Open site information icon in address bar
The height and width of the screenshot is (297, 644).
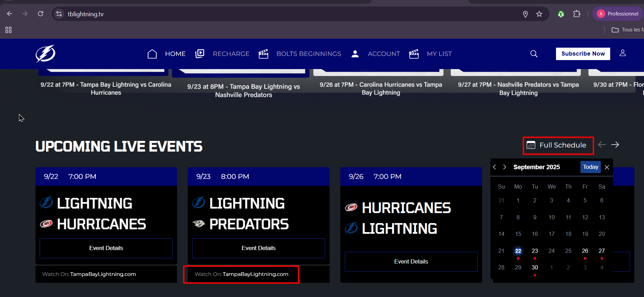point(59,14)
